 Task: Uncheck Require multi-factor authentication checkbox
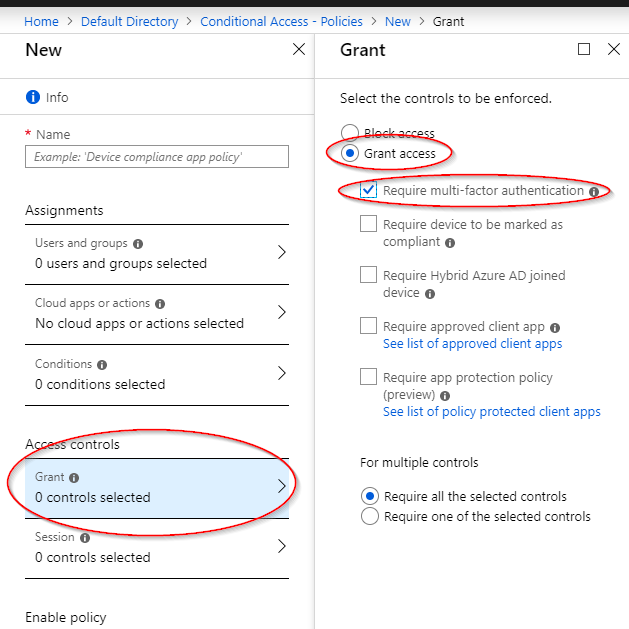click(x=368, y=190)
